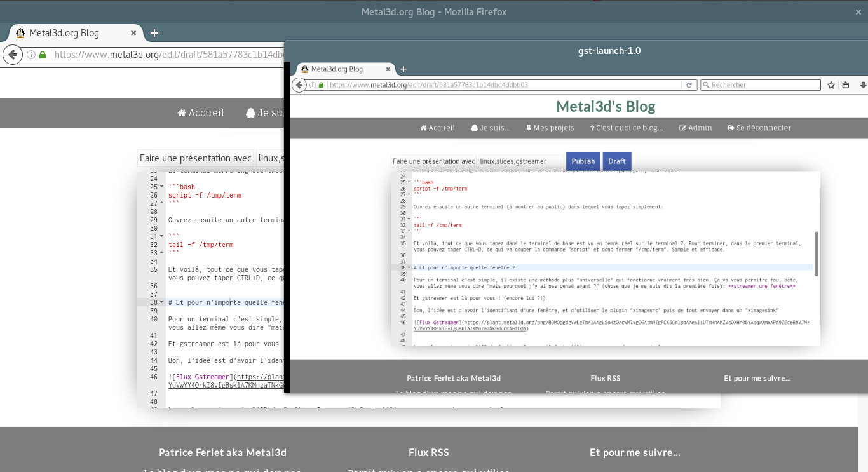Close the Metal3d.org Blog tab in Firefox
Screen dimensions: 868x472
click(x=133, y=33)
